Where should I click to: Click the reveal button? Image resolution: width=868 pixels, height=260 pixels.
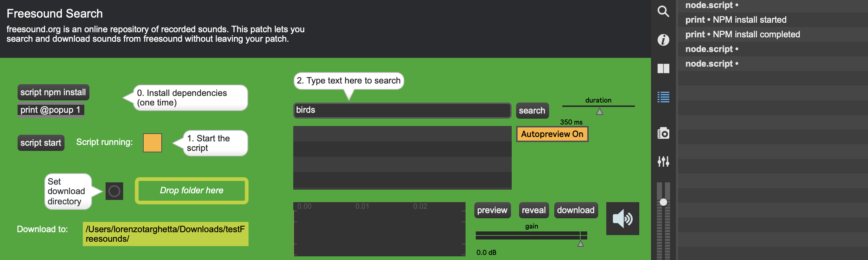tap(534, 210)
